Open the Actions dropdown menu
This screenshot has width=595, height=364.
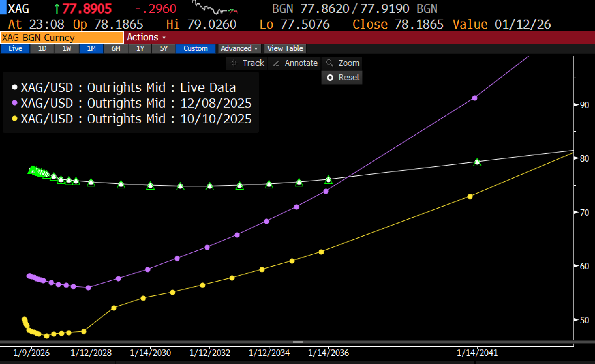point(146,37)
